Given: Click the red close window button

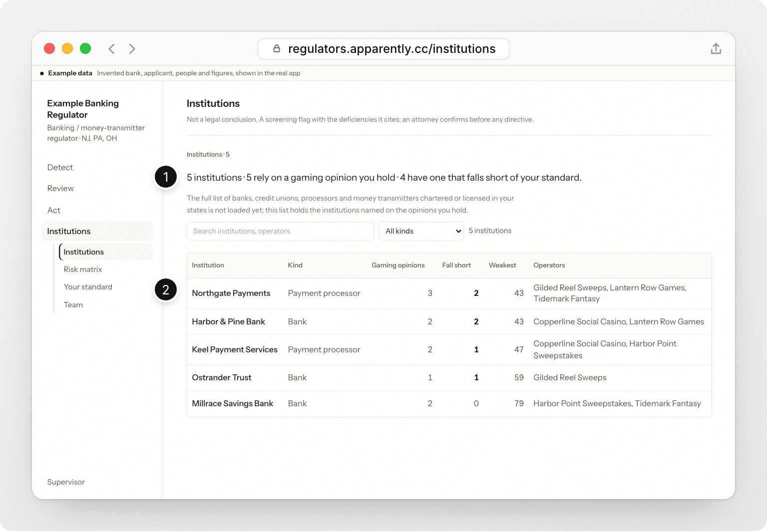Looking at the screenshot, I should tap(49, 48).
